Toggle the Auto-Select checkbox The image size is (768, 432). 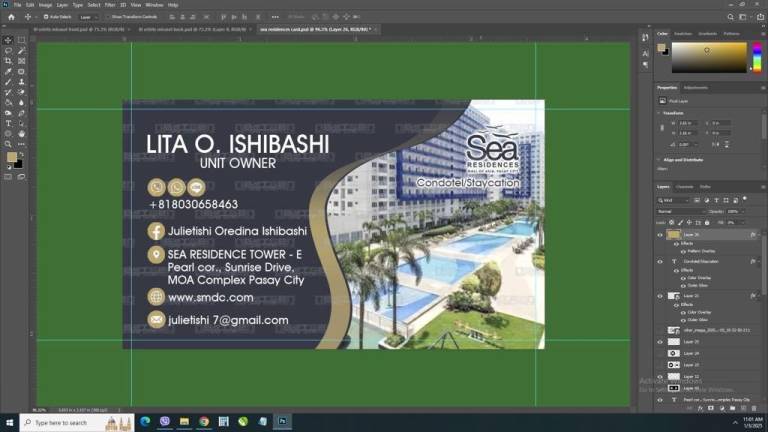(x=46, y=17)
